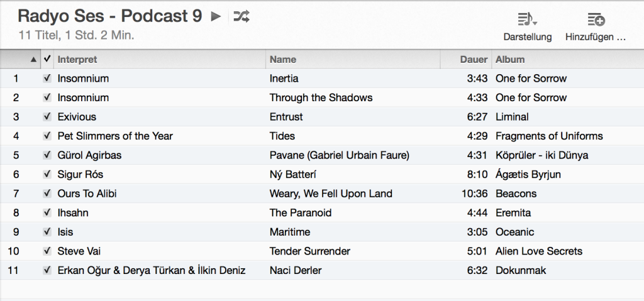Uncheck the Sigur Rós track checkbox

pos(47,174)
